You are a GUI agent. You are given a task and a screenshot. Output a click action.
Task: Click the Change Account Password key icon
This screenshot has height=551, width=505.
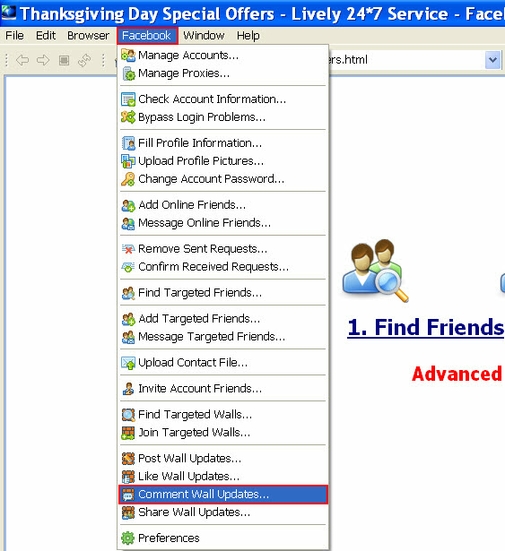coord(128,179)
